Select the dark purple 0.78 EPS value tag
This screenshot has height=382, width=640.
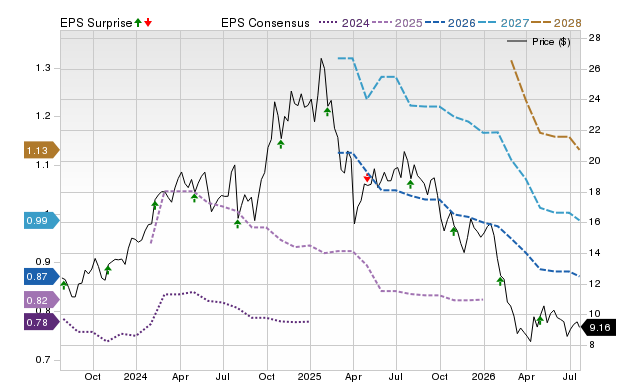(41, 322)
